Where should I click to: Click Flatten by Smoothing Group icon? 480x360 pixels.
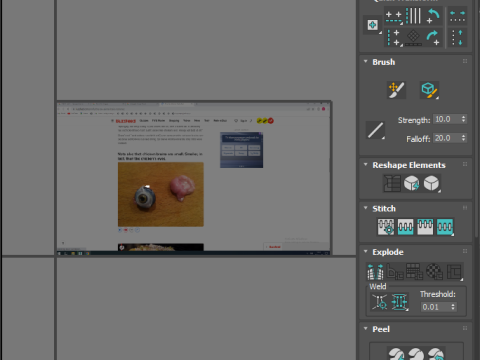414,272
